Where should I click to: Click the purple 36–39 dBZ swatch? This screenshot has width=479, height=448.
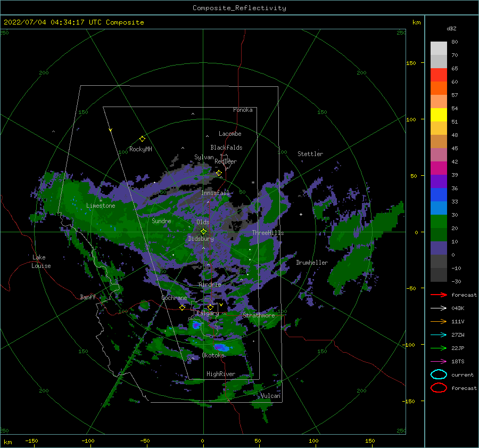[x=439, y=181]
